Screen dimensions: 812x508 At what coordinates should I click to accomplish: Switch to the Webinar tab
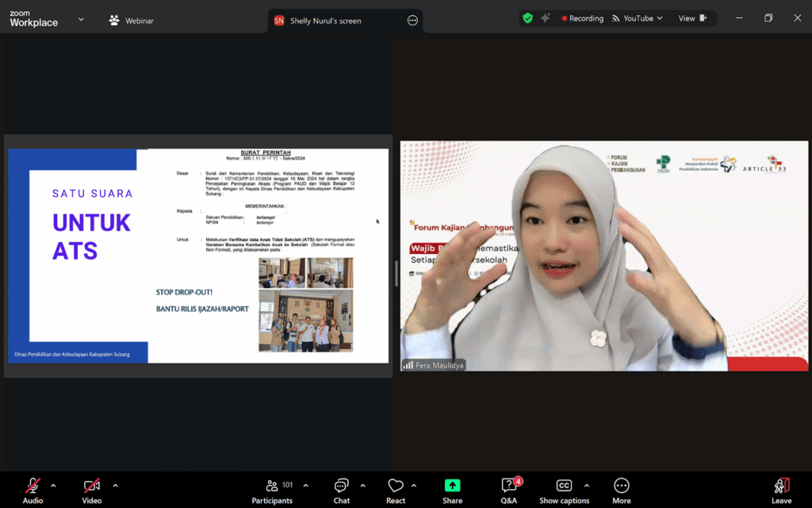(x=131, y=20)
